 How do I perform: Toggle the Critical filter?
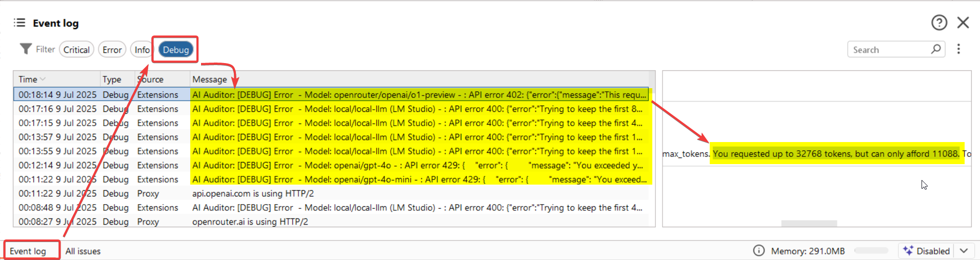pyautogui.click(x=76, y=50)
